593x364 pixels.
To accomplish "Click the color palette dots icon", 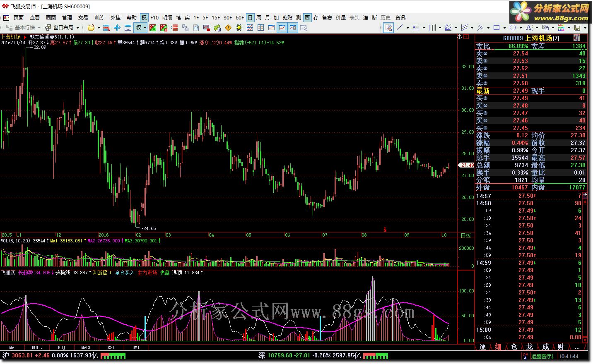I will (x=561, y=28).
